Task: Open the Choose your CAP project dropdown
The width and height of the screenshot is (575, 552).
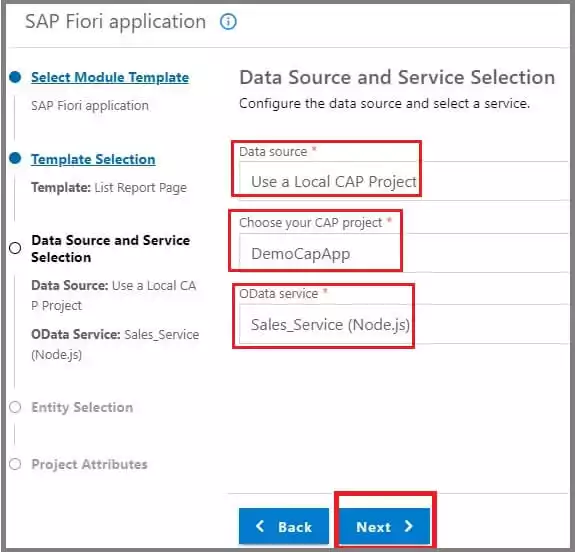Action: pyautogui.click(x=403, y=253)
